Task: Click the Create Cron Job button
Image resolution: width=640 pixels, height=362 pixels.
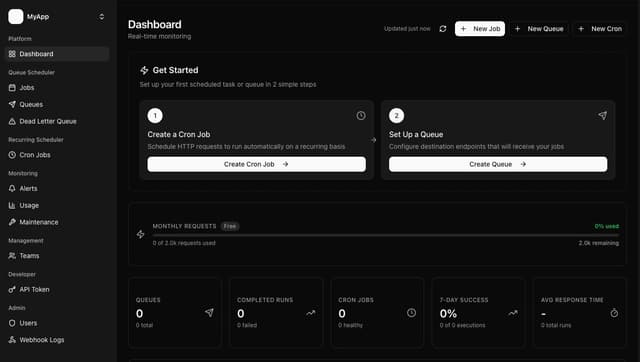Action: (256, 164)
